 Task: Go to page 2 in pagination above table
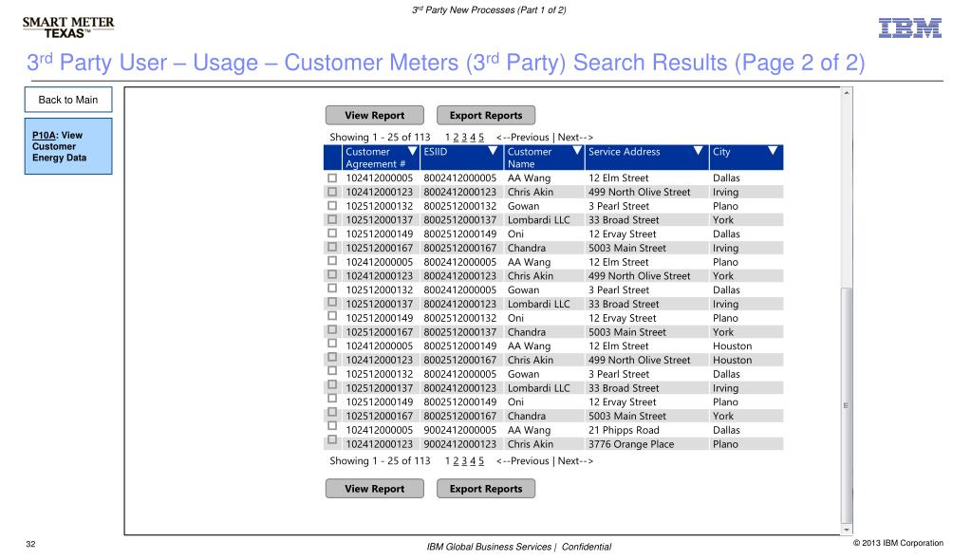click(456, 138)
